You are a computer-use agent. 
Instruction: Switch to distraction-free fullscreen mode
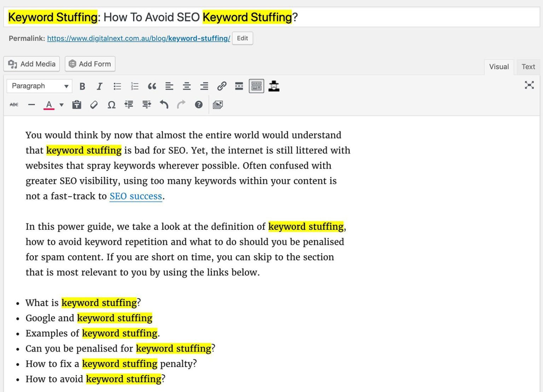529,85
